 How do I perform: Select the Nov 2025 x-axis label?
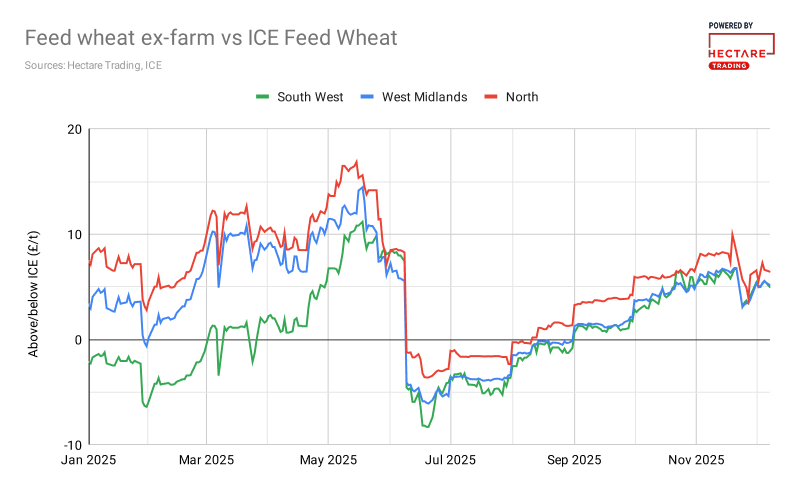pos(696,460)
